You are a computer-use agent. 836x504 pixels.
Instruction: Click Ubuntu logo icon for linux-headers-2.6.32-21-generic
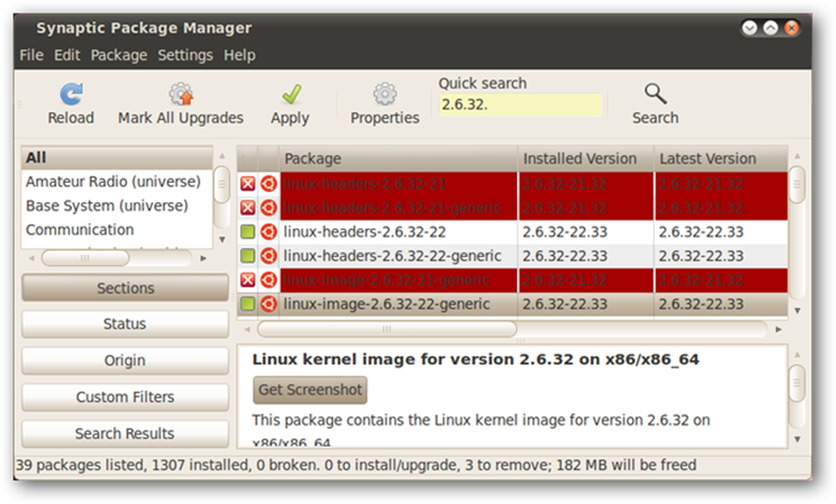click(x=268, y=208)
